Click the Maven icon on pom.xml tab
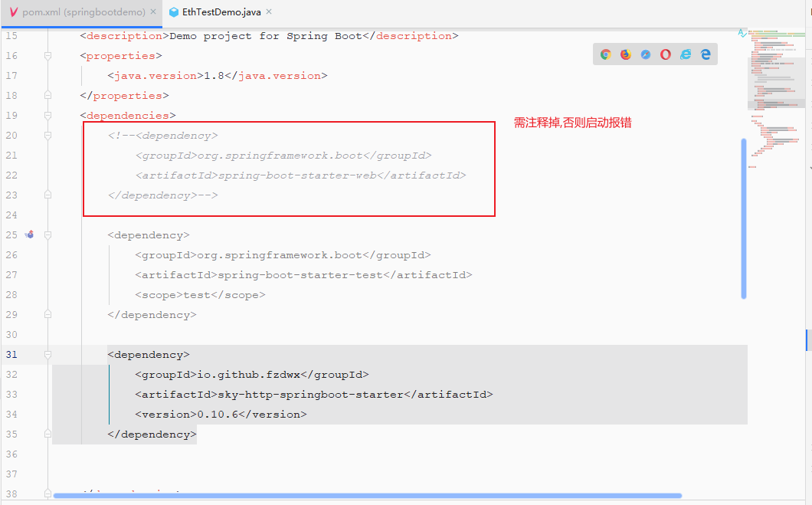812x505 pixels. tap(14, 12)
